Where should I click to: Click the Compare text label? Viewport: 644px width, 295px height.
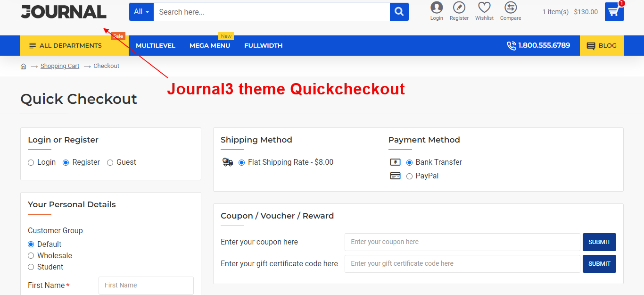pos(511,18)
